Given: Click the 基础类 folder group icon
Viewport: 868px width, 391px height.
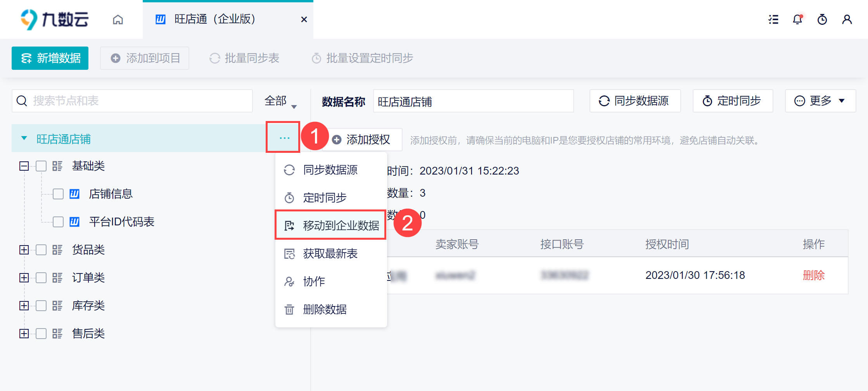Looking at the screenshot, I should pos(57,166).
